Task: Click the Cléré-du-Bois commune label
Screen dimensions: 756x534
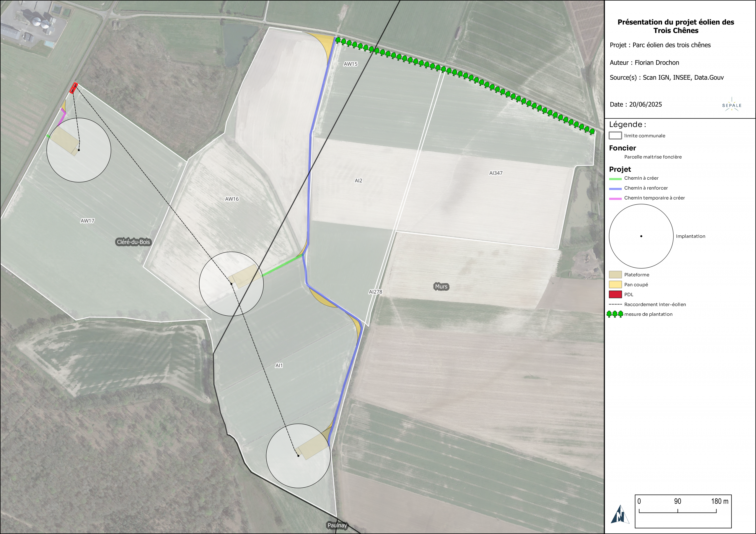Action: pyautogui.click(x=133, y=242)
